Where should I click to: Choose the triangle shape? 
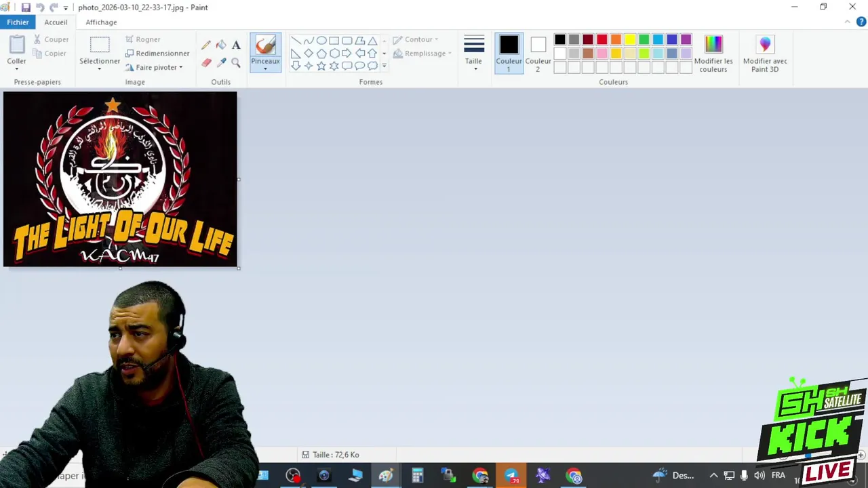(372, 41)
